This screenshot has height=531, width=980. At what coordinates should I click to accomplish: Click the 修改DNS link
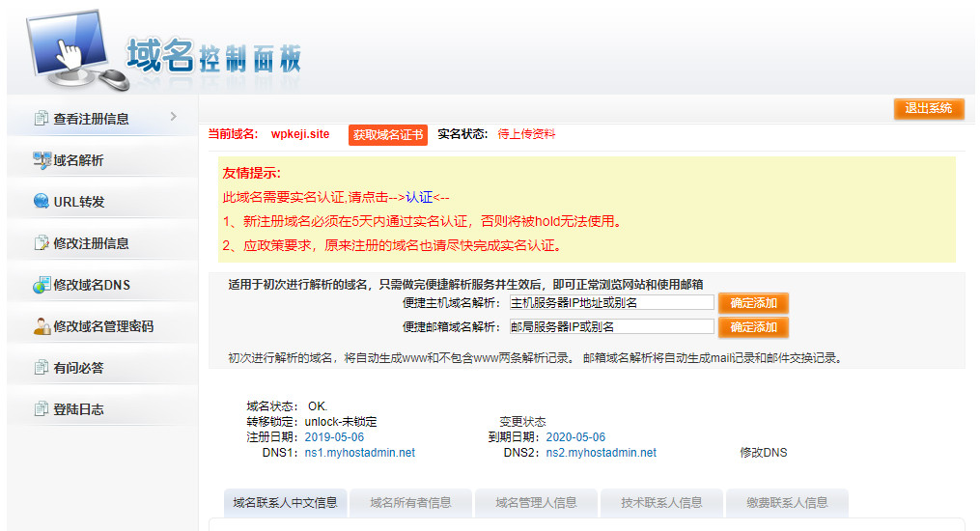(x=763, y=452)
